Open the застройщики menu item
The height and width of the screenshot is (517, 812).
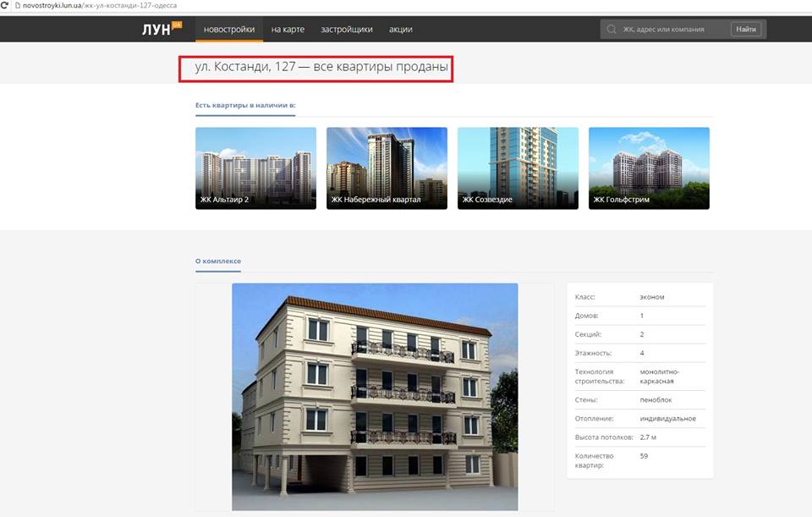(x=347, y=30)
